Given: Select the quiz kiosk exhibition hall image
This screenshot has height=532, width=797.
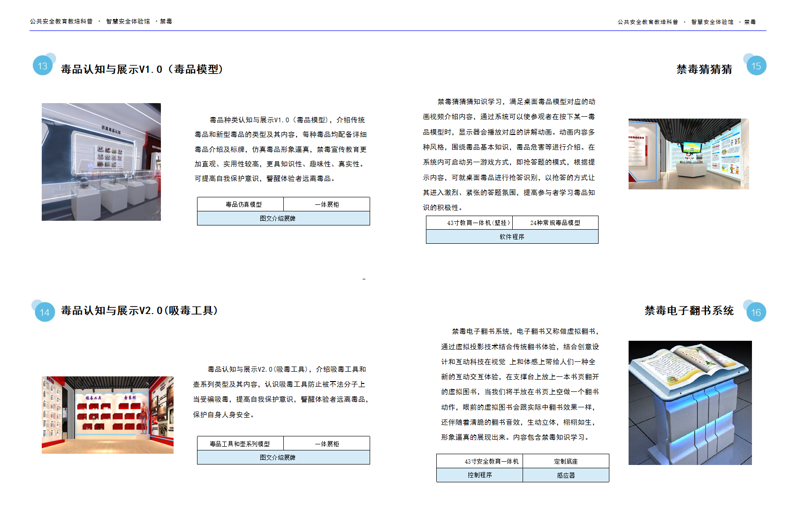Looking at the screenshot, I should 688,154.
